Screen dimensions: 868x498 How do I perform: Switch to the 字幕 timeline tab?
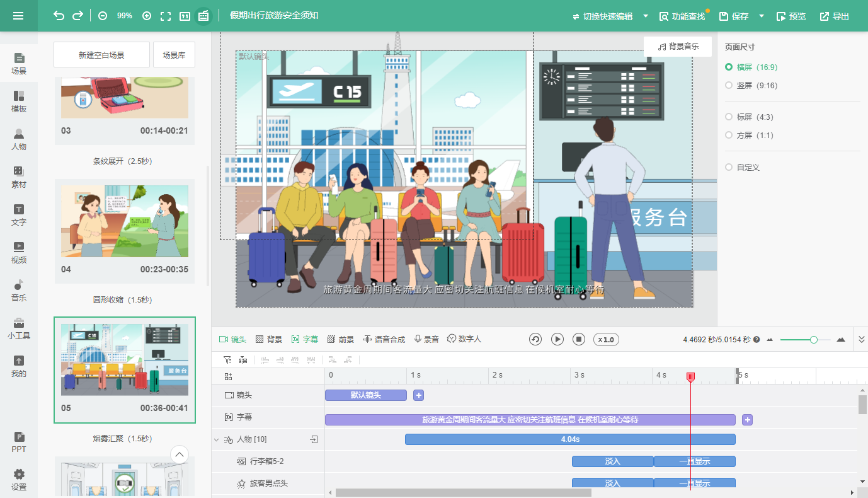305,339
